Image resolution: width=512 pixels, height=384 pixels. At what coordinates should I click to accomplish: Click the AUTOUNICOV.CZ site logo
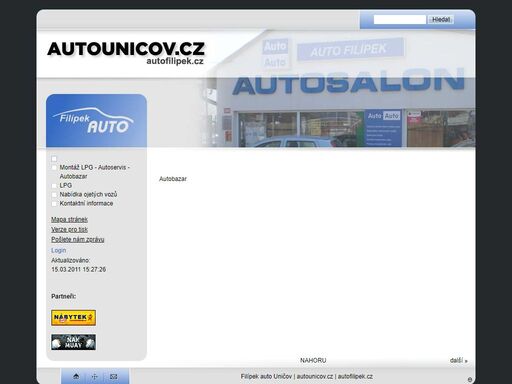pyautogui.click(x=126, y=53)
